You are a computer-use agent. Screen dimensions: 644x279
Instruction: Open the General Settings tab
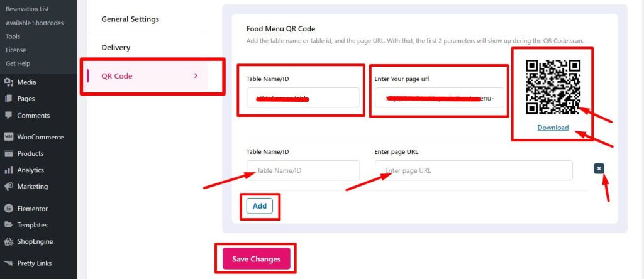(130, 19)
